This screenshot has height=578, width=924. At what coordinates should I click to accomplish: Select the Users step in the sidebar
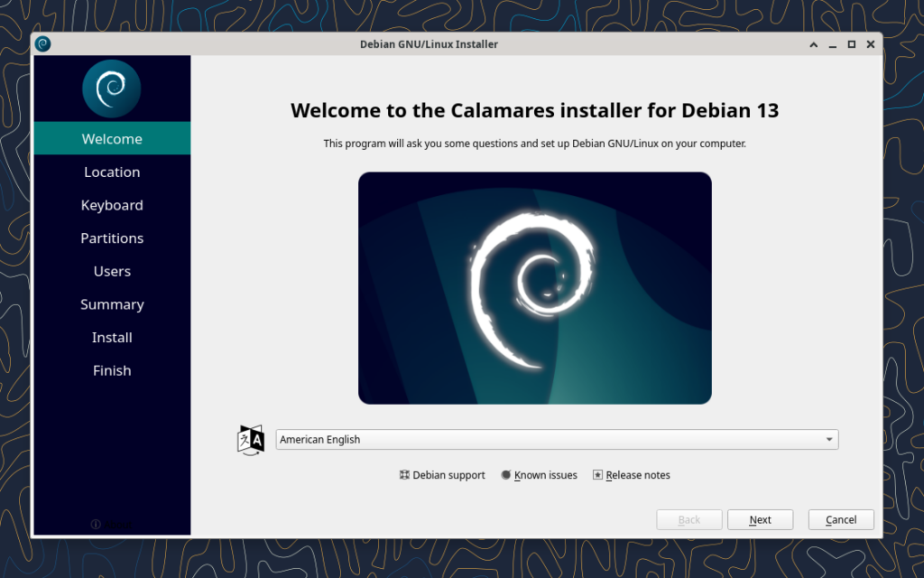click(x=112, y=271)
